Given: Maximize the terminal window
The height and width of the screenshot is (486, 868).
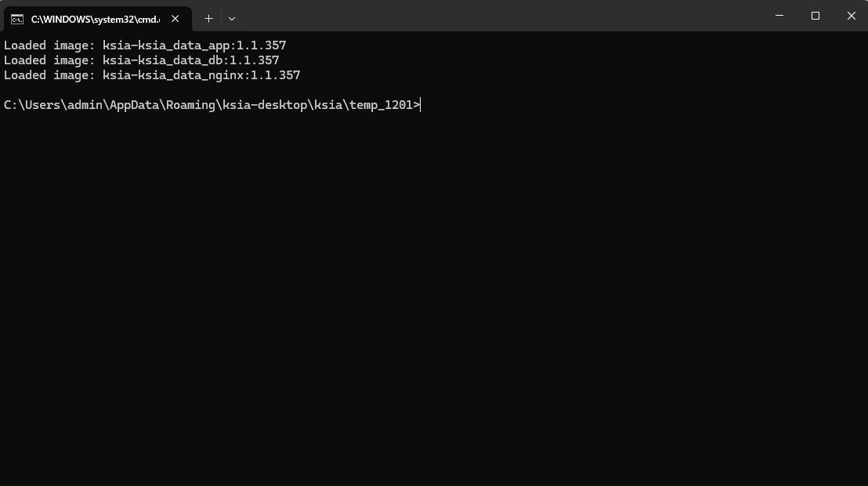Looking at the screenshot, I should pyautogui.click(x=816, y=16).
